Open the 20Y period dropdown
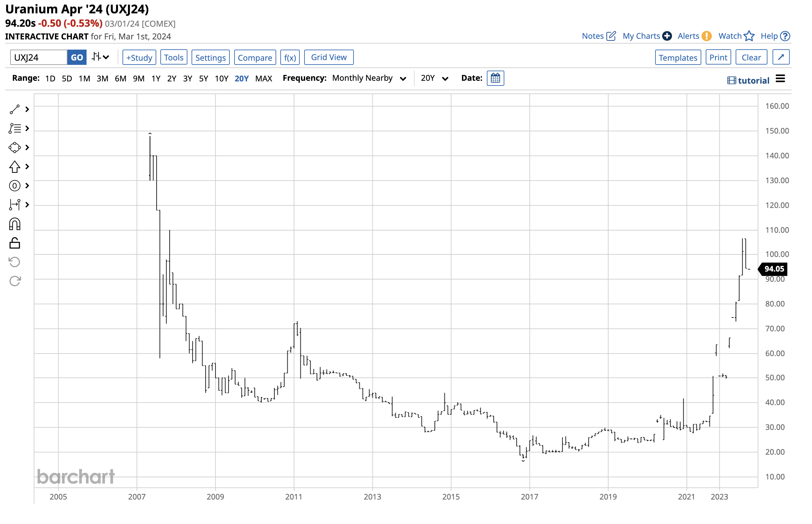Viewport: 812px width, 524px height. (x=434, y=78)
